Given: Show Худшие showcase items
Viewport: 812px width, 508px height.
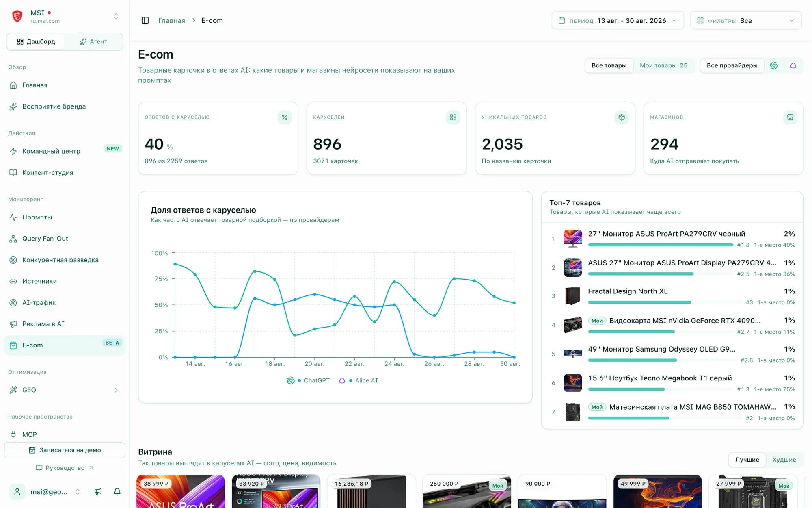Looking at the screenshot, I should coord(784,460).
